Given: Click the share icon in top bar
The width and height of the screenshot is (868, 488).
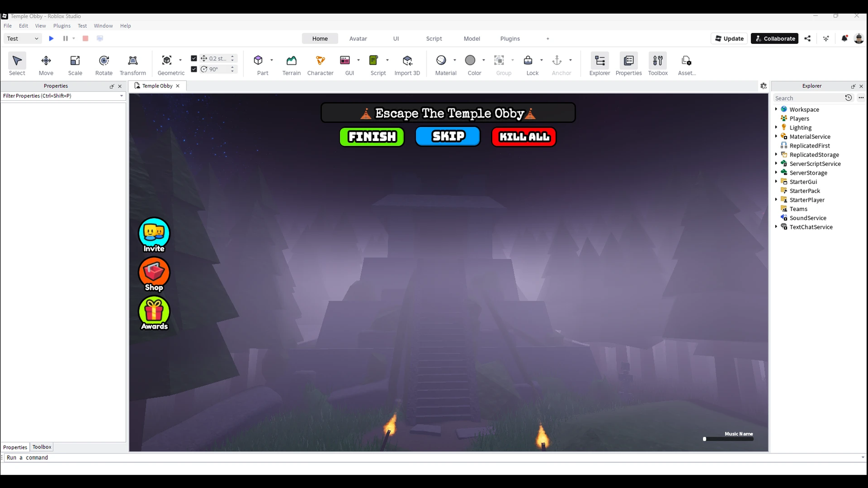Looking at the screenshot, I should [807, 38].
